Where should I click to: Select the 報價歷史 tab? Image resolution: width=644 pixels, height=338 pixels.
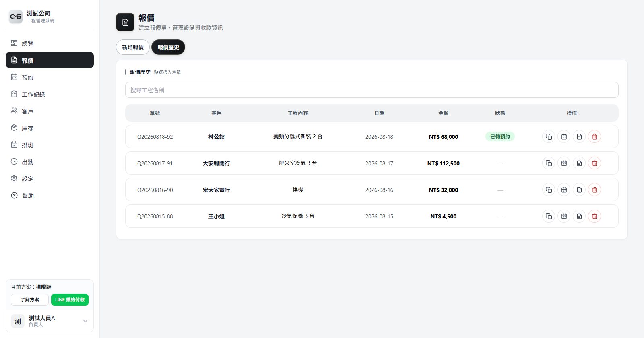168,47
